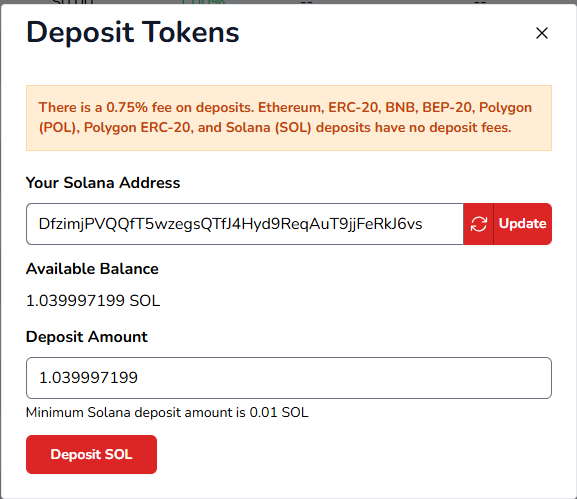This screenshot has height=499, width=577.
Task: Click the Deposit SOL button
Action: 91,454
